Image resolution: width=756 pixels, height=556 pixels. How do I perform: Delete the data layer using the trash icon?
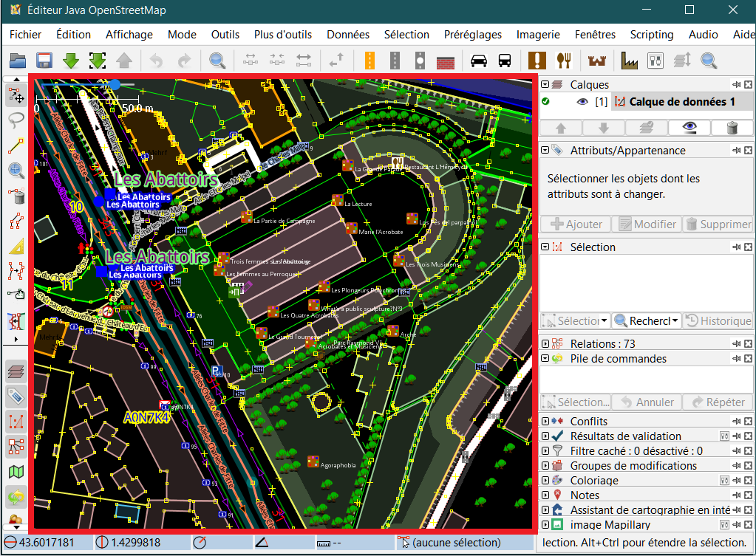732,127
